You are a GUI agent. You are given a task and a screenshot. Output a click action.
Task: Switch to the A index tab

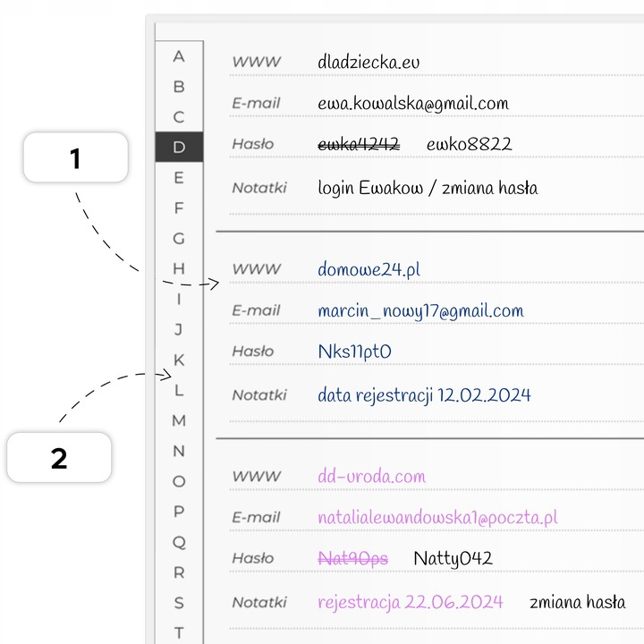(179, 56)
